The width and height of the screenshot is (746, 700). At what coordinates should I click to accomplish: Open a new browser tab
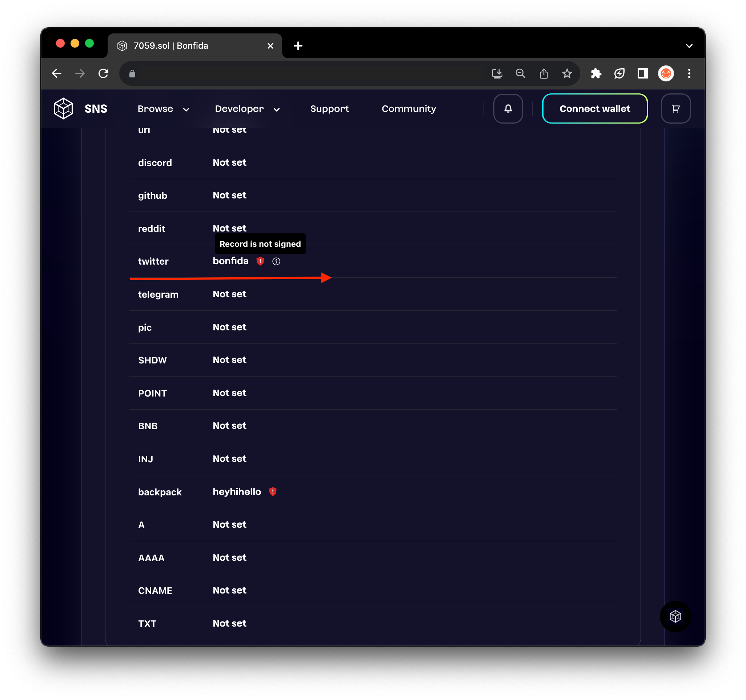click(x=298, y=46)
